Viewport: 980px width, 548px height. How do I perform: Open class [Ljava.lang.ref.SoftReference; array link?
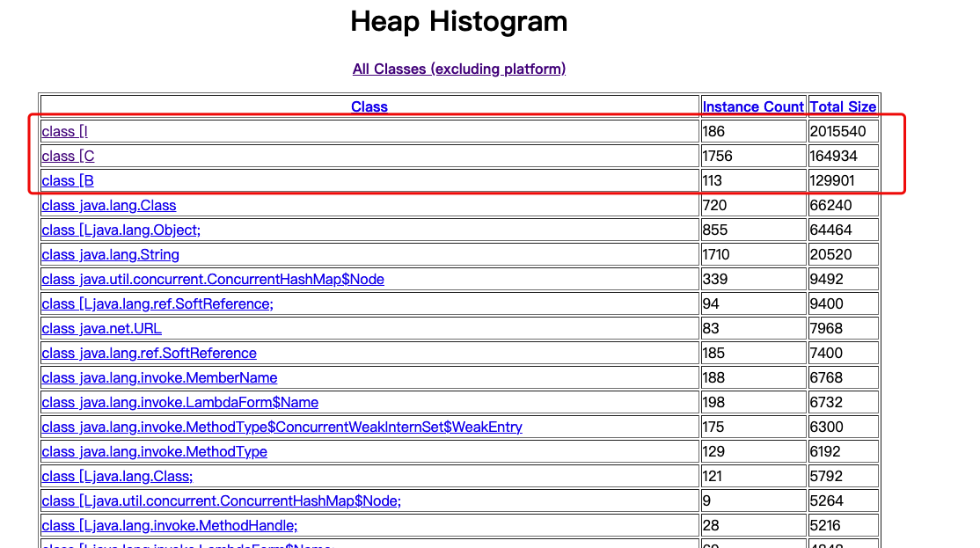(x=157, y=303)
